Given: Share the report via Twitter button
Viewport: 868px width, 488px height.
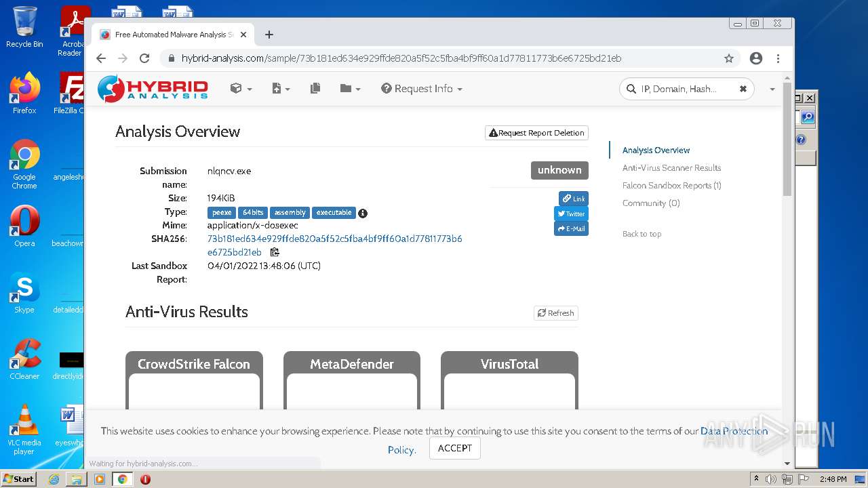Looking at the screenshot, I should 571,213.
